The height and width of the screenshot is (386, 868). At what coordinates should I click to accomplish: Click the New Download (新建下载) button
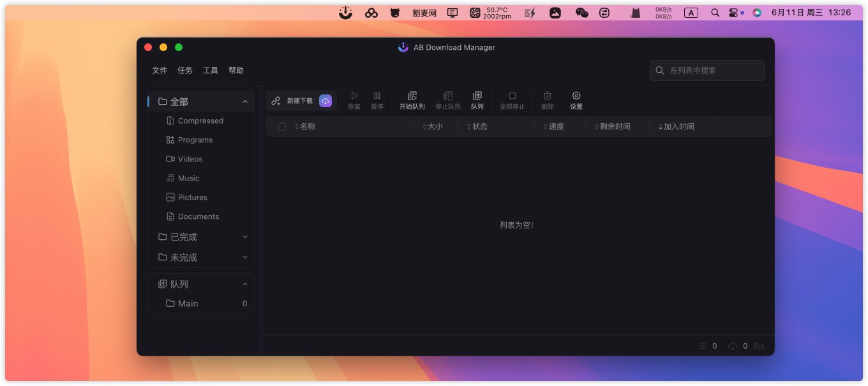[301, 101]
